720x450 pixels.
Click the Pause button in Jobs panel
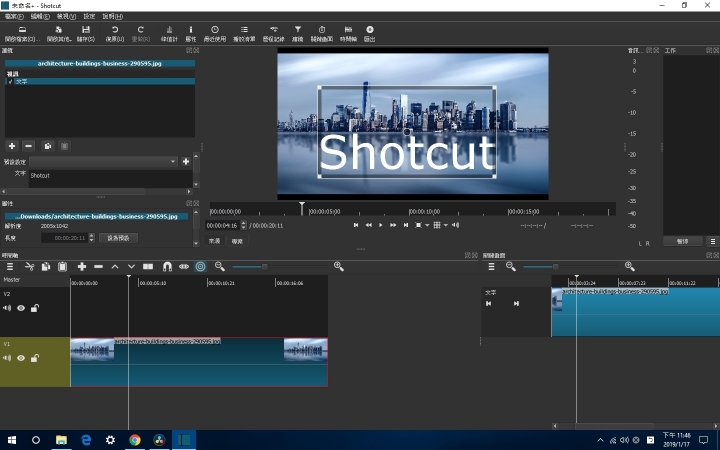pos(683,241)
